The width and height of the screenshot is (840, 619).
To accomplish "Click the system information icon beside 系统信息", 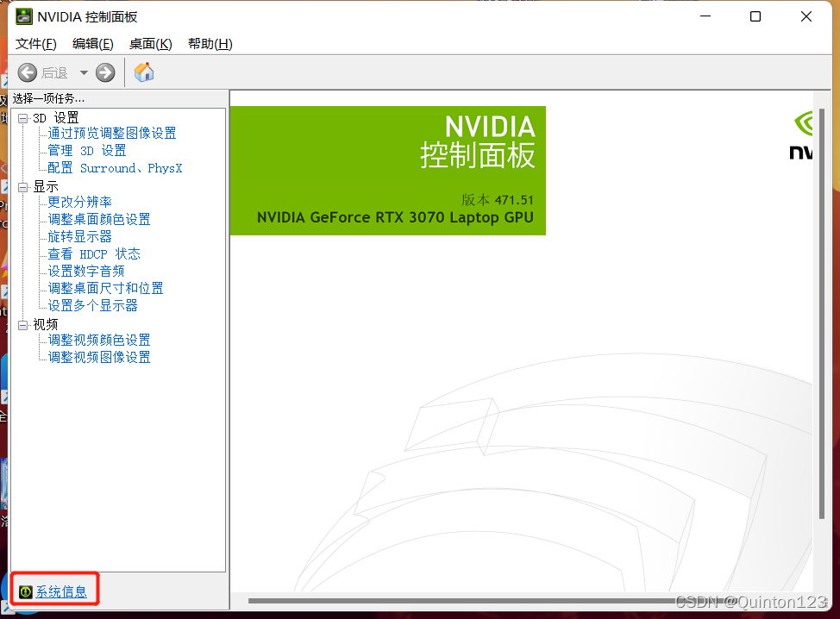I will [25, 591].
